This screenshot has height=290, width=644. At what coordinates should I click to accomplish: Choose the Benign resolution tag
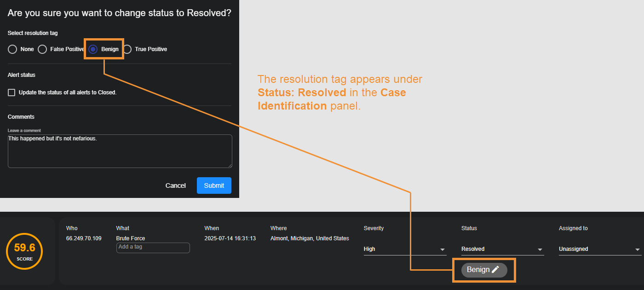tap(93, 49)
